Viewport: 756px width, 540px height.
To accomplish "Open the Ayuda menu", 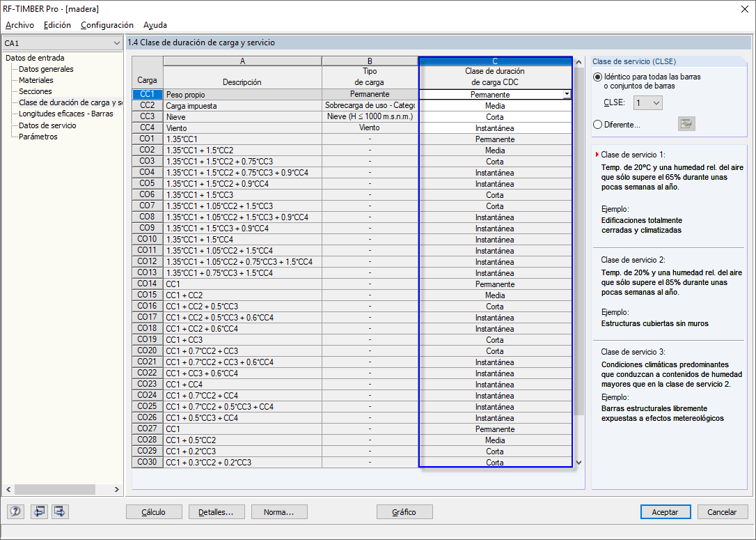I will click(x=155, y=25).
